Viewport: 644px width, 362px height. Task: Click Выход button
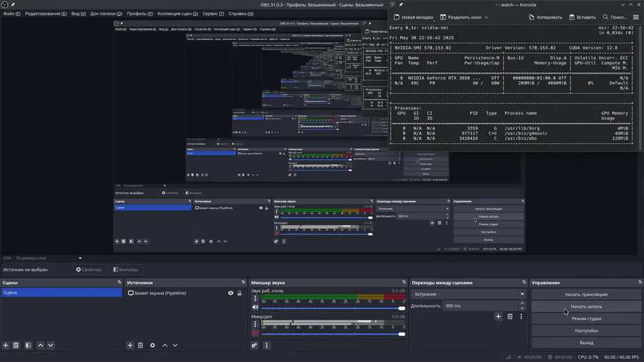click(x=586, y=343)
